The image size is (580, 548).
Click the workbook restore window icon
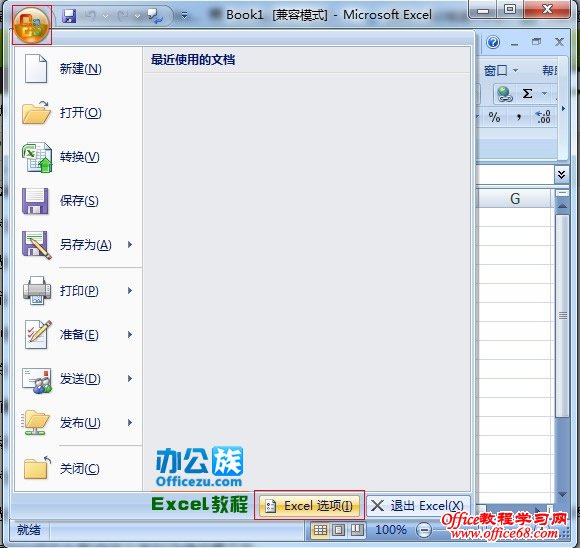[x=536, y=42]
